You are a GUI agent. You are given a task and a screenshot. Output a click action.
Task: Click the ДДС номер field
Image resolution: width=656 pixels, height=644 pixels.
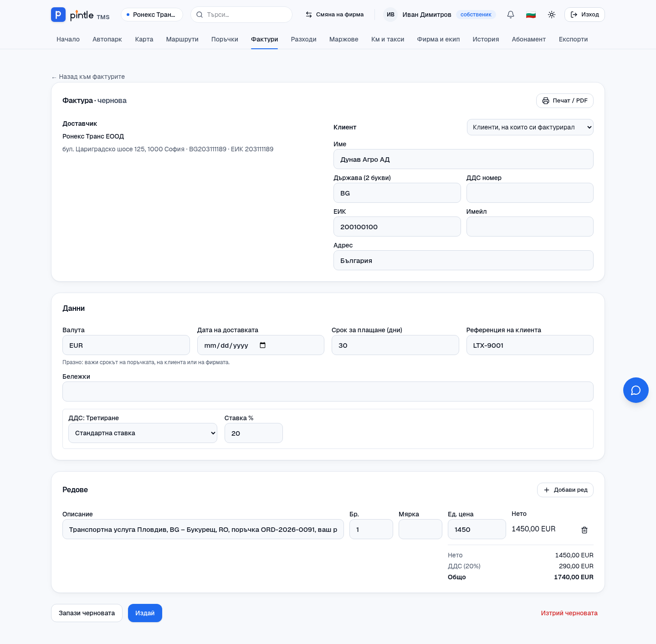[530, 193]
